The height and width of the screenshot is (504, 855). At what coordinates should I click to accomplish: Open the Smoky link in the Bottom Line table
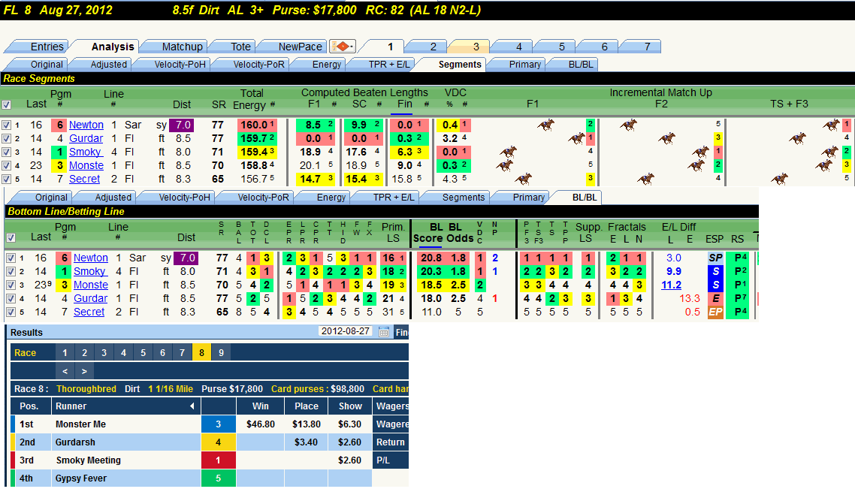click(x=90, y=271)
